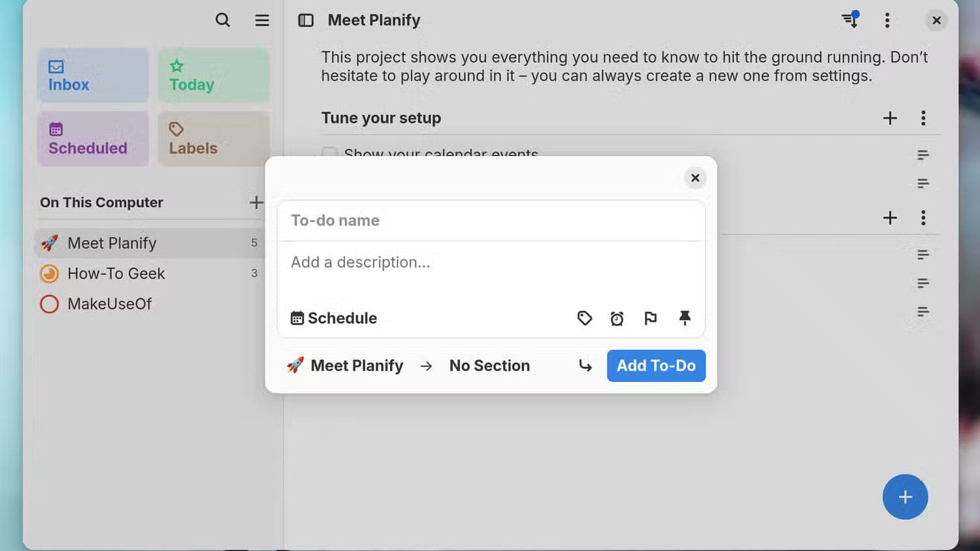Open the No Section selector
The image size is (980, 551).
coord(489,366)
